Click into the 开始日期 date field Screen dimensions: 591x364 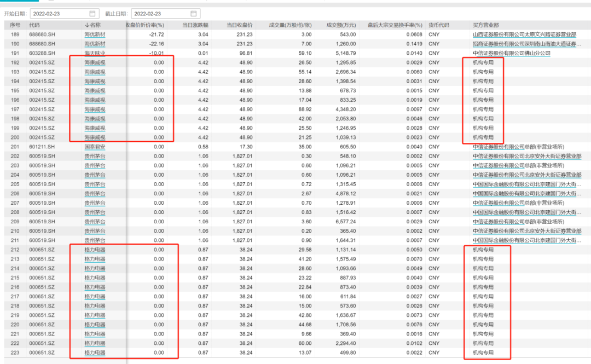click(x=57, y=13)
